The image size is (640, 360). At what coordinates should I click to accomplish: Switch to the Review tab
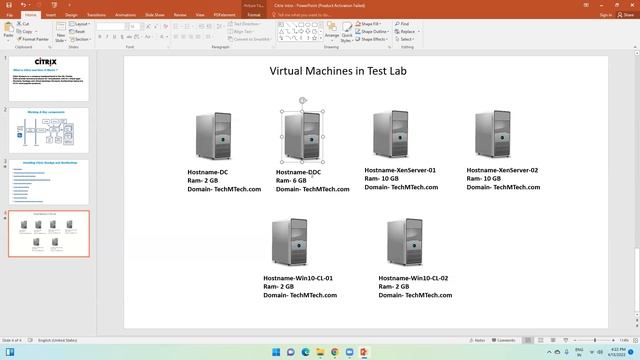tap(180, 15)
